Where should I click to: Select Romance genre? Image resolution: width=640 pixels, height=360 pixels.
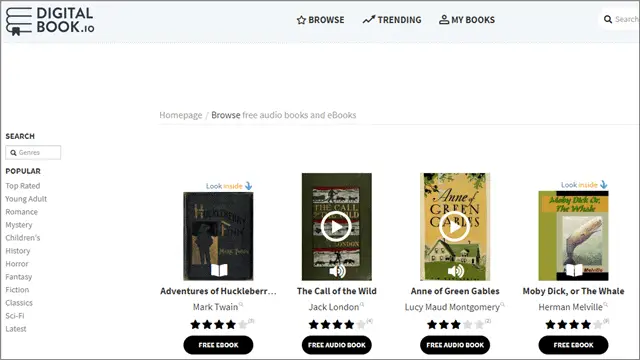tap(21, 212)
